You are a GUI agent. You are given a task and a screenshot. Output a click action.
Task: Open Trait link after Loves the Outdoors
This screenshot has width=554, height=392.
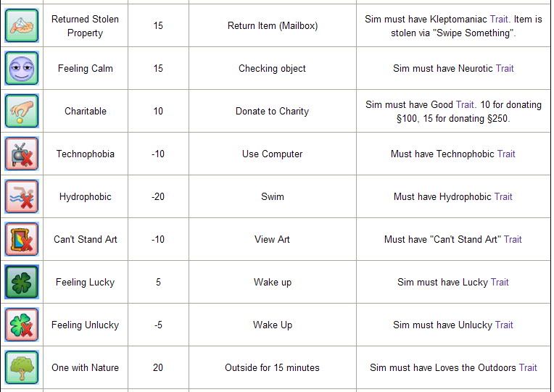point(528,367)
